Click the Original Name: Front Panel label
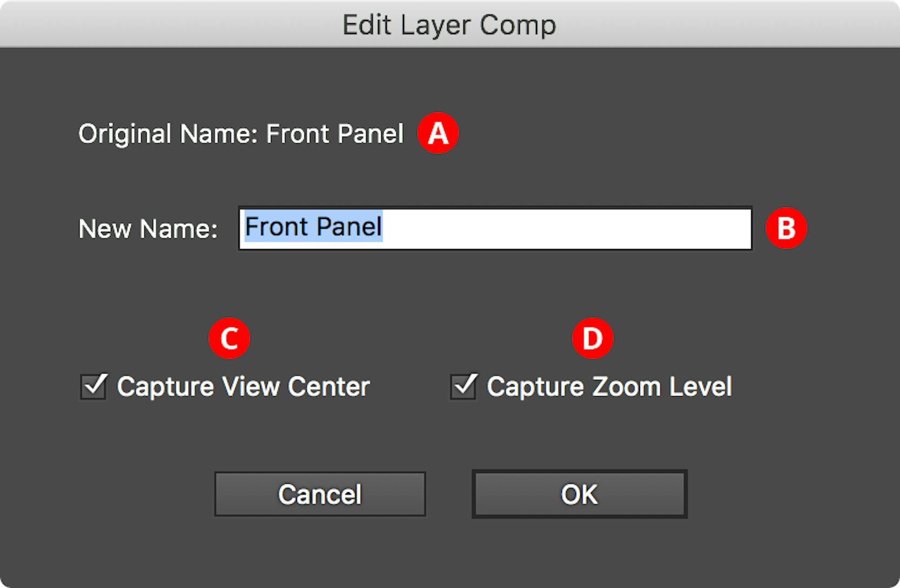900x588 pixels. tap(241, 133)
